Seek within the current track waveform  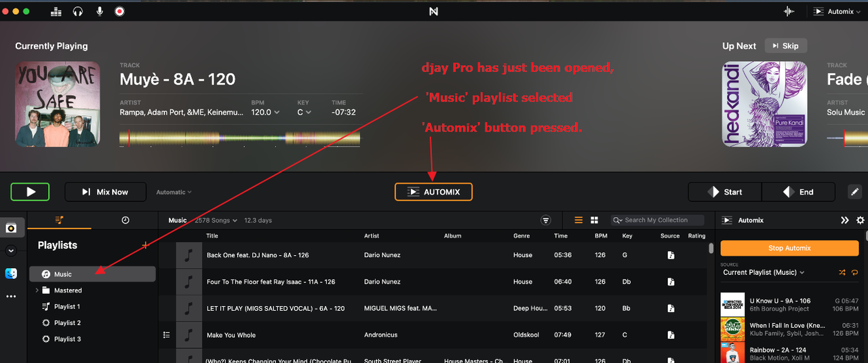(x=239, y=138)
